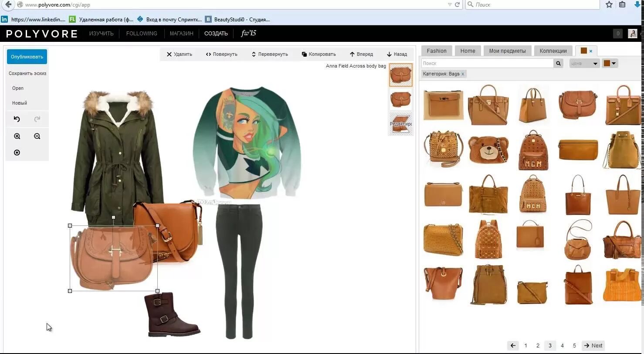
Task: Click the POLYVORE logo
Action: point(42,34)
